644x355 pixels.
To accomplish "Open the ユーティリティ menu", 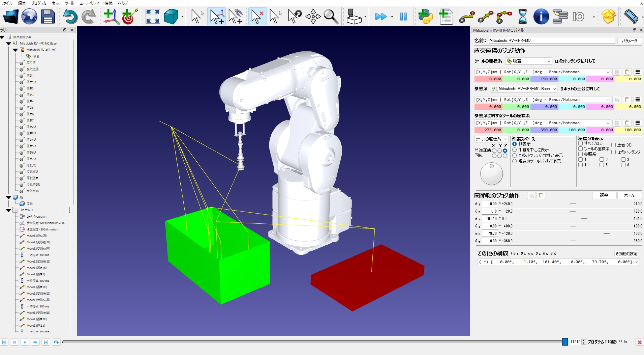I will pos(89,3).
